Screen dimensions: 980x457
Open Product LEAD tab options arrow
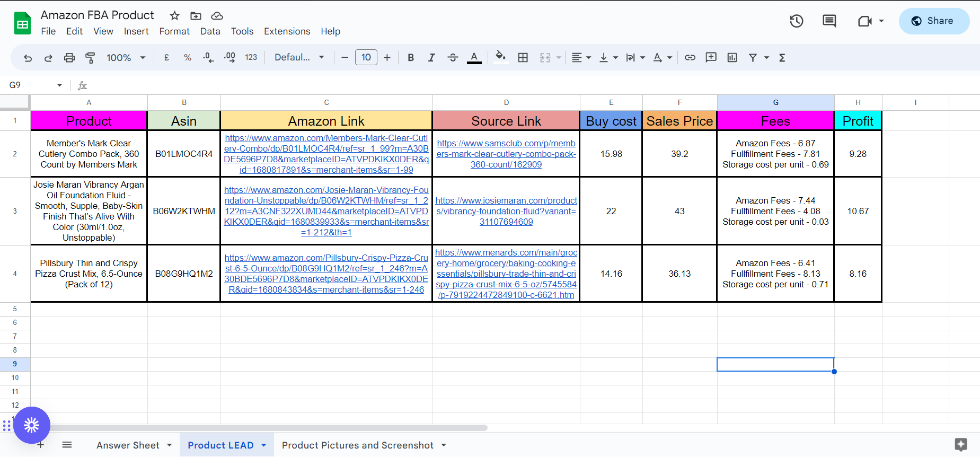[263, 446]
